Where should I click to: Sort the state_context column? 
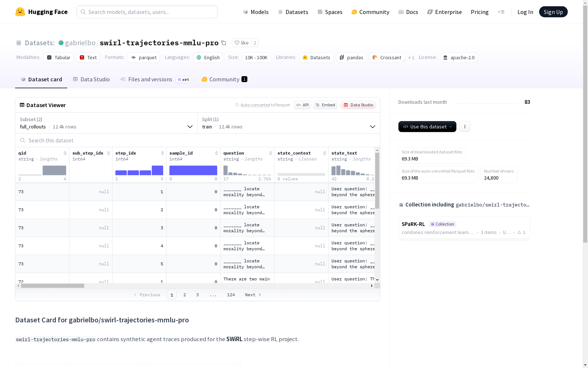325,153
